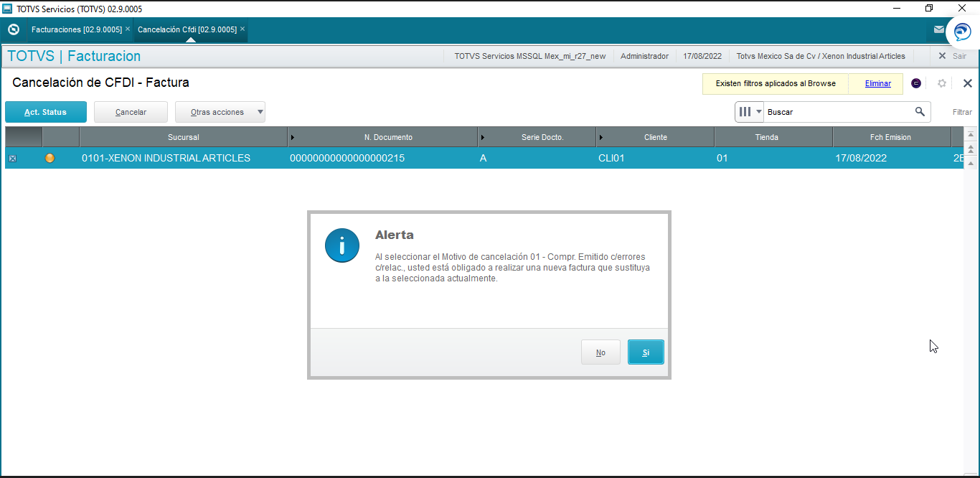Confirm with Si in the Alerta dialog
The image size is (980, 478).
click(646, 352)
